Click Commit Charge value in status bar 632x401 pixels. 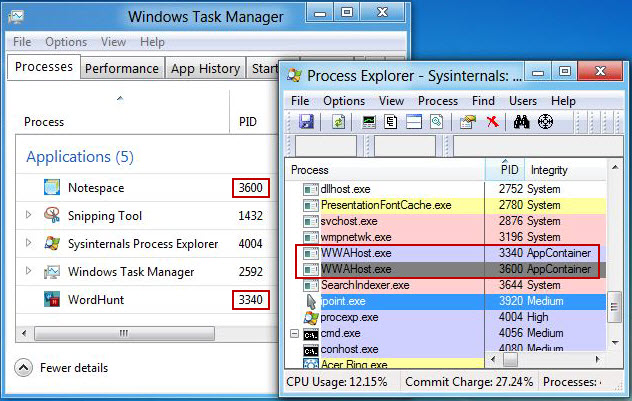click(469, 382)
